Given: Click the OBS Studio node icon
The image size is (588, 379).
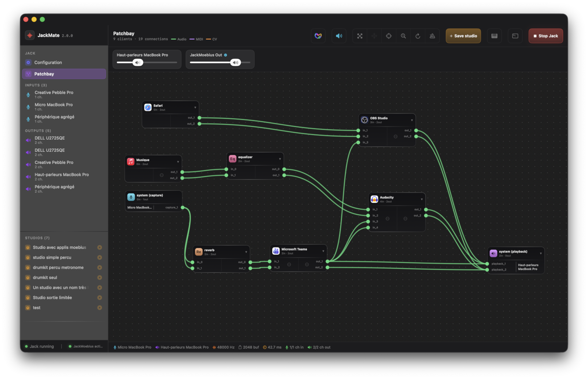Looking at the screenshot, I should pyautogui.click(x=365, y=120).
